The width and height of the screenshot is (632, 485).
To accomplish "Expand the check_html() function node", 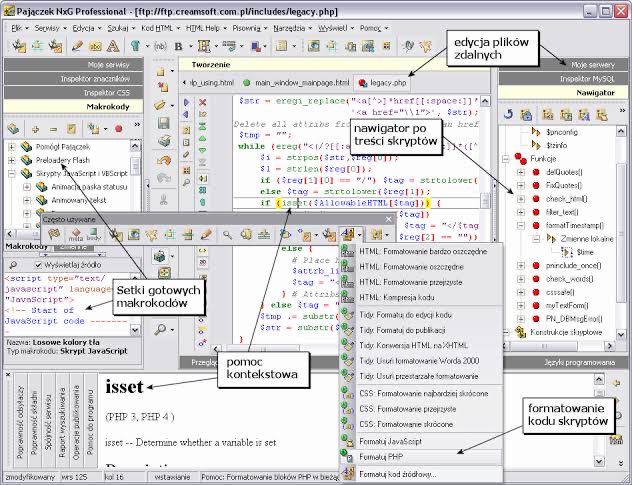I will click(x=521, y=199).
